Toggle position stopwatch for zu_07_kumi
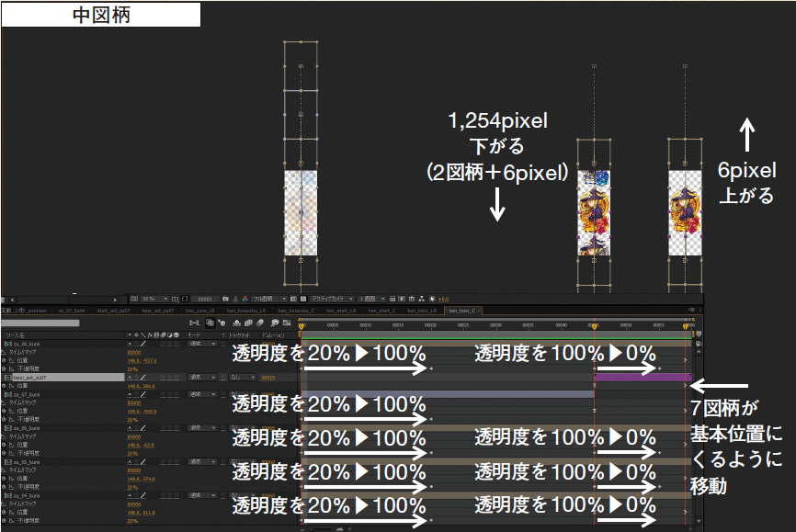Viewport: 796px width, 532px height. click(5, 412)
